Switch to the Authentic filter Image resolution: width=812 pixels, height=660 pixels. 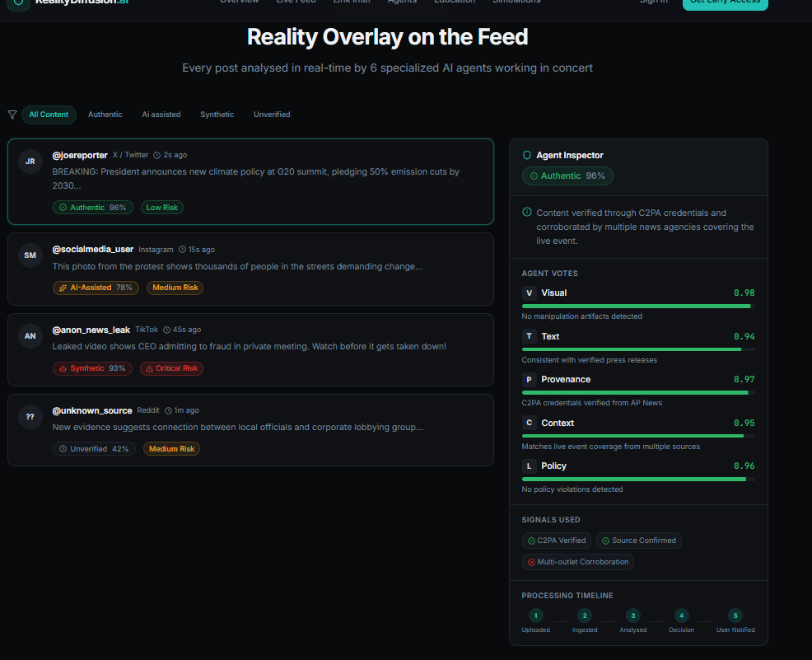[x=105, y=115]
